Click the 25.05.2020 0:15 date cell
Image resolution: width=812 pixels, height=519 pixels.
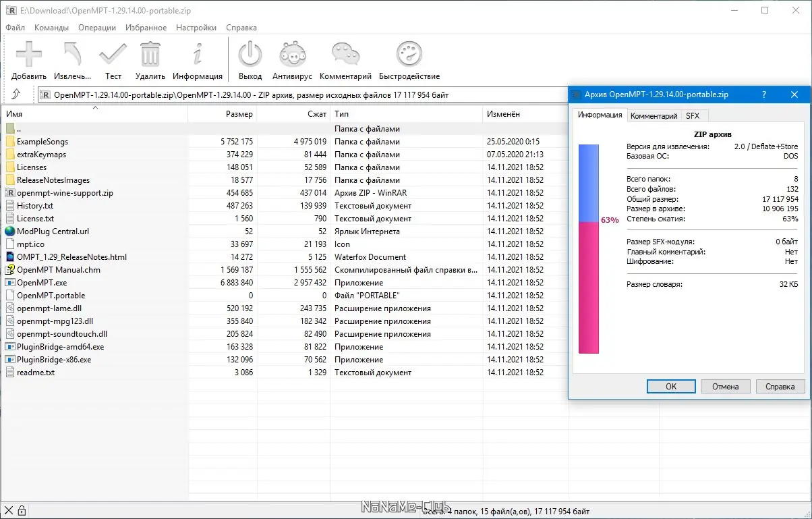coord(513,142)
